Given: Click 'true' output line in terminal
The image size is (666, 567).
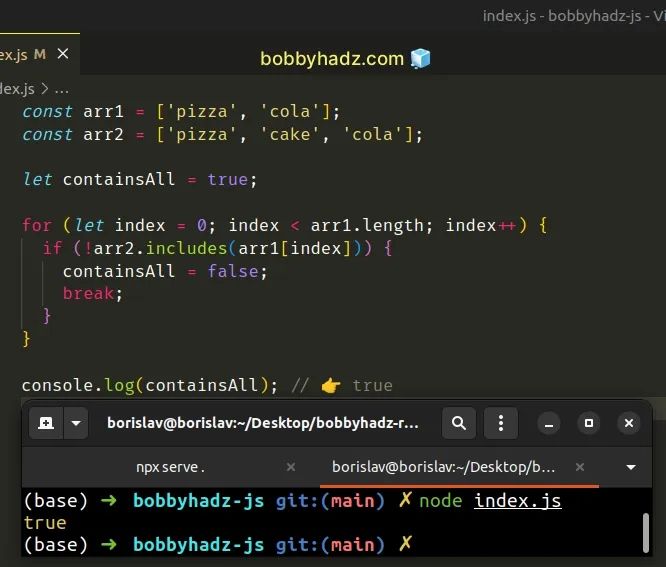Looking at the screenshot, I should [x=45, y=523].
